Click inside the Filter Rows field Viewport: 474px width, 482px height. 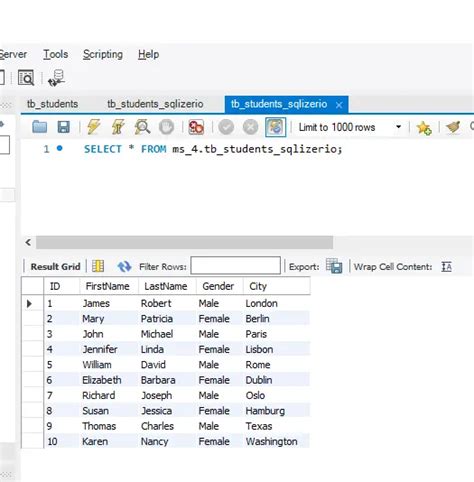[x=235, y=266]
